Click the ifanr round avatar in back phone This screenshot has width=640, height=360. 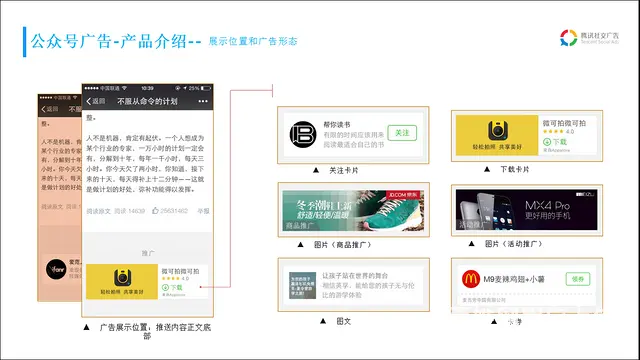56,269
